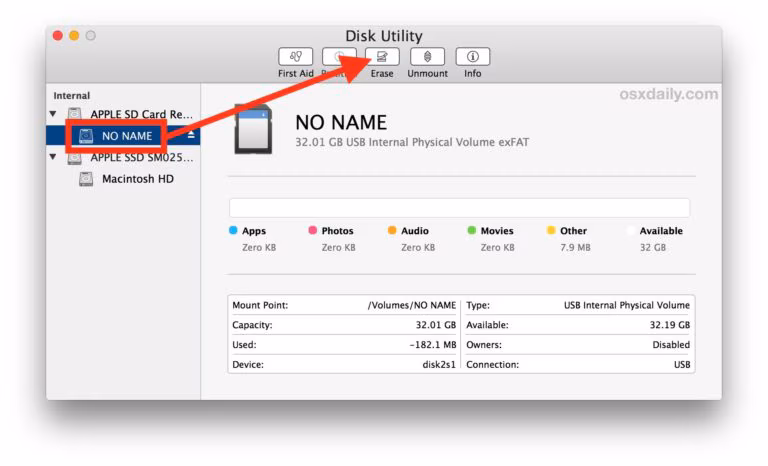Screen dimensions: 768x466
Task: Select Macintosh HD in the sidebar
Action: click(x=123, y=179)
